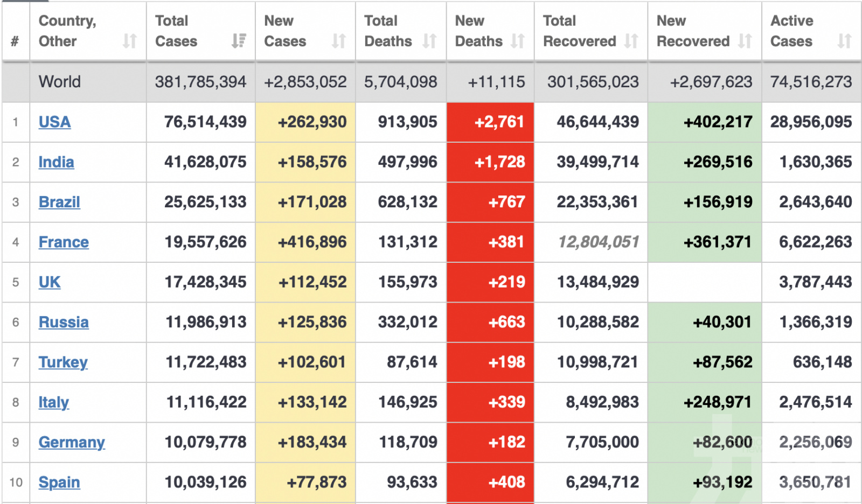Image resolution: width=862 pixels, height=504 pixels.
Task: Click the # column header
Action: click(x=15, y=41)
